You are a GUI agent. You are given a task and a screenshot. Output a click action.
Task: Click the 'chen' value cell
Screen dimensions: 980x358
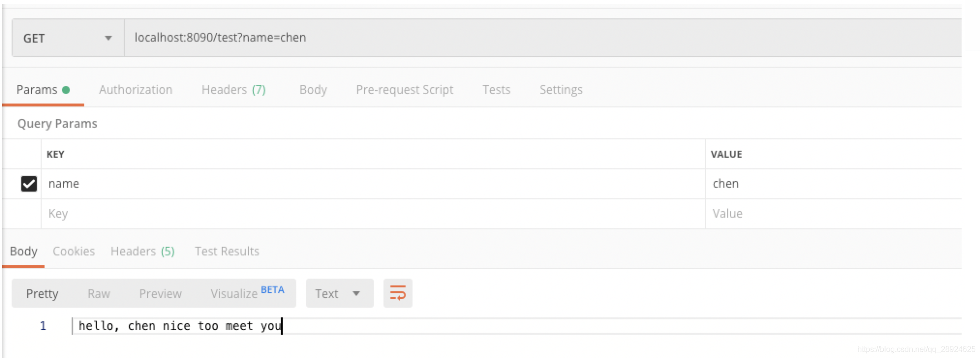coord(833,184)
